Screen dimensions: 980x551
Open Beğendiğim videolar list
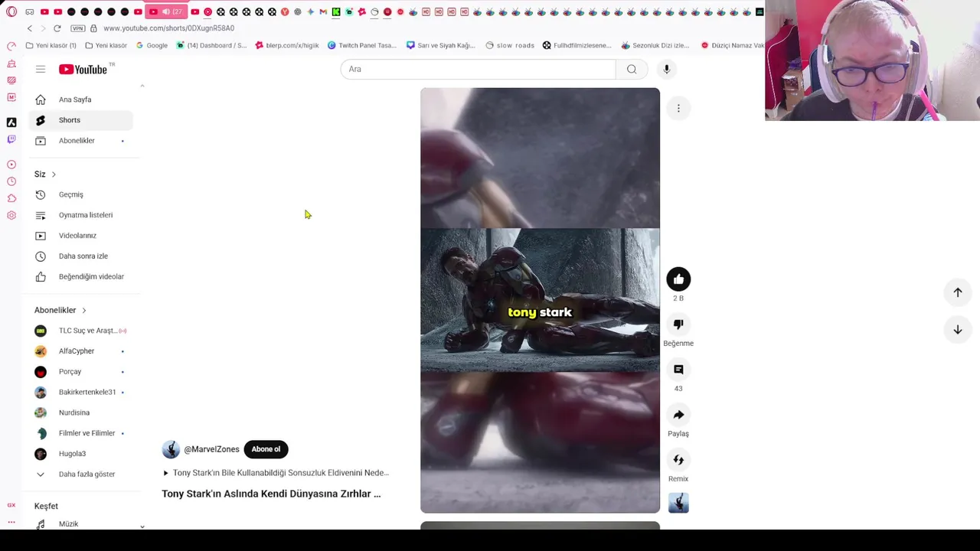80,276
